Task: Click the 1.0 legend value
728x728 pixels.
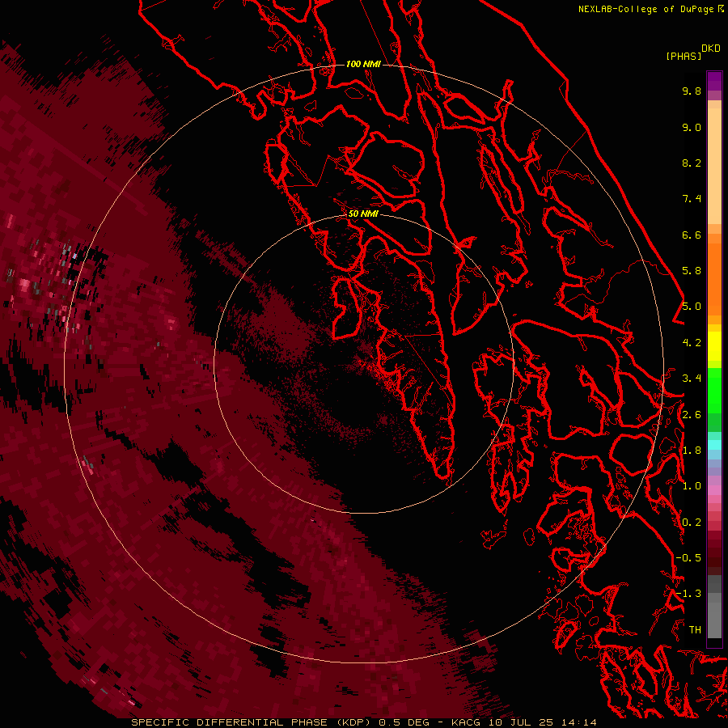Action: [x=692, y=486]
